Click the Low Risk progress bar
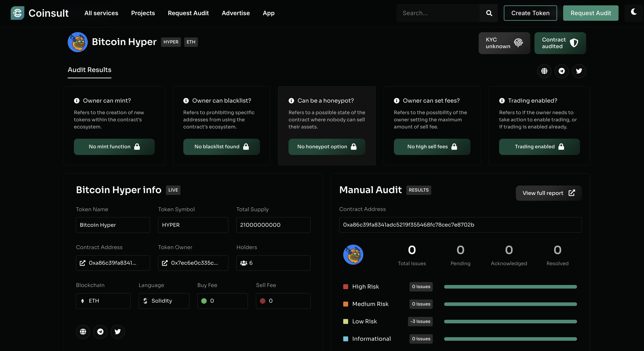The width and height of the screenshot is (644, 351). 510,322
